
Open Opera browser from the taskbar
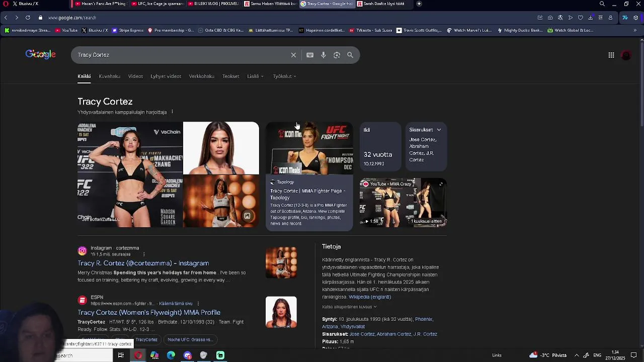138,355
